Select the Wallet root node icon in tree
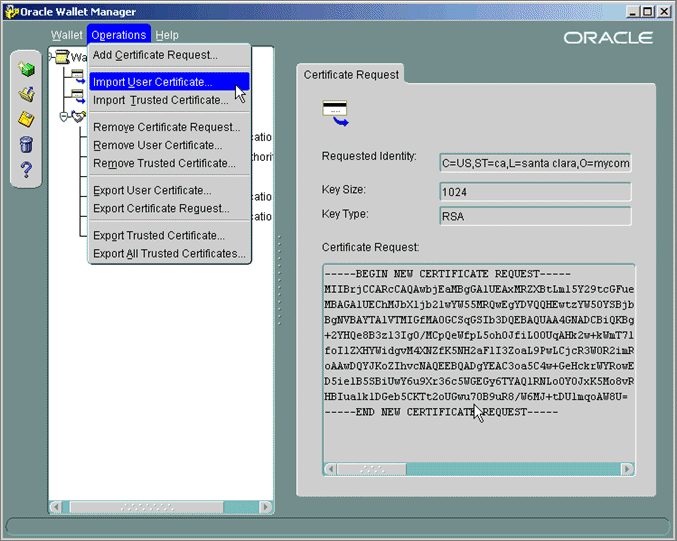The image size is (677, 541). [63, 57]
